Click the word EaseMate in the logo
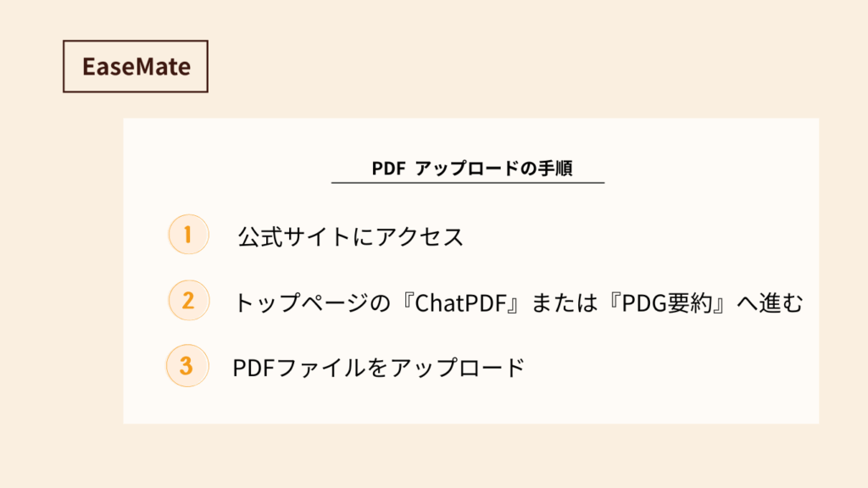 [136, 66]
